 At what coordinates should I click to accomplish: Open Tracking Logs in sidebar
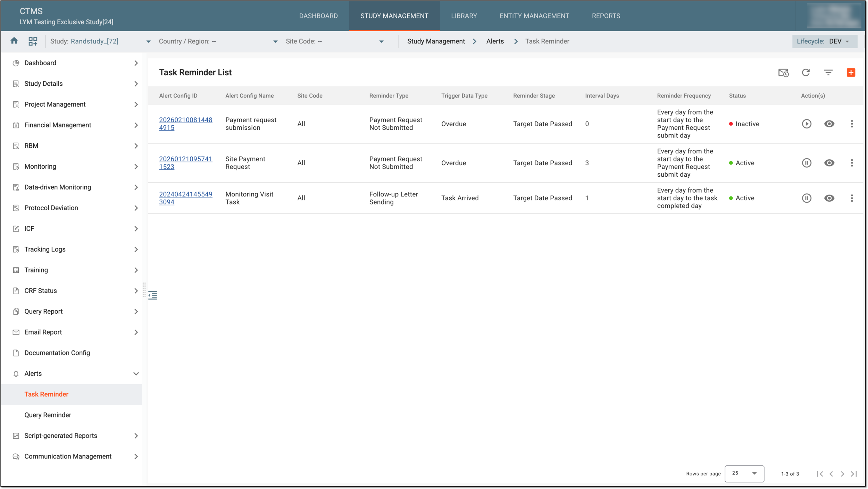[71, 250]
